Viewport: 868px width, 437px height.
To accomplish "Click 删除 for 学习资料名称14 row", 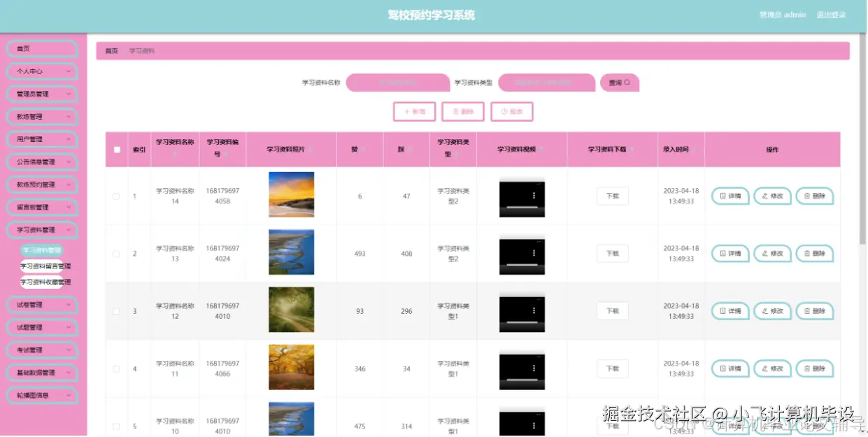I will tap(815, 196).
